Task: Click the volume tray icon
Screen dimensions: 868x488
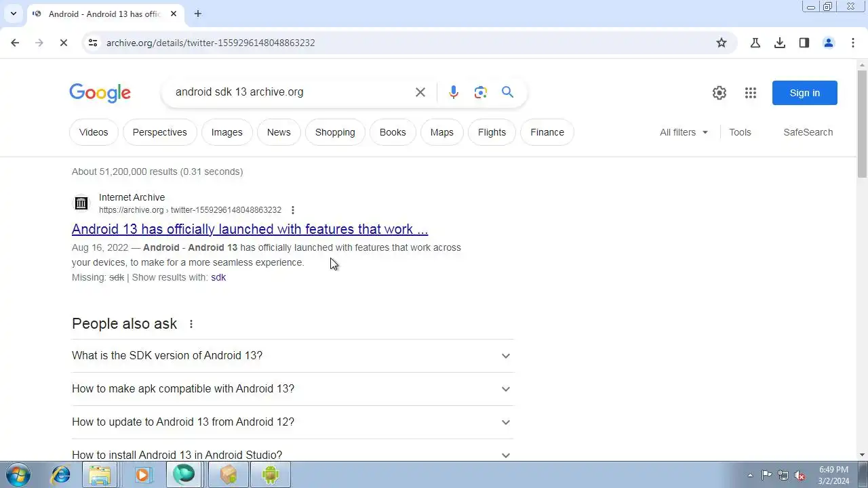Action: point(800,475)
